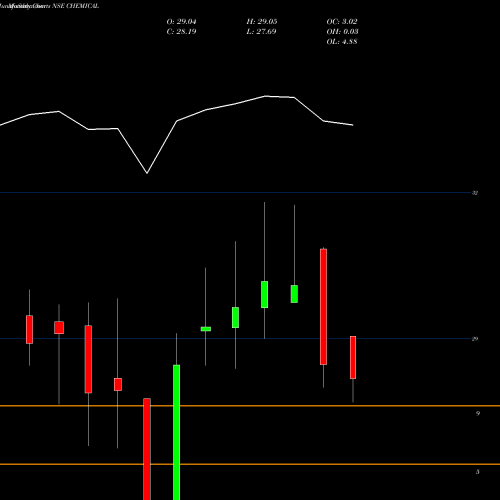500x500 pixels.
Task: Select the close value C: 28.19
Action: [x=181, y=32]
